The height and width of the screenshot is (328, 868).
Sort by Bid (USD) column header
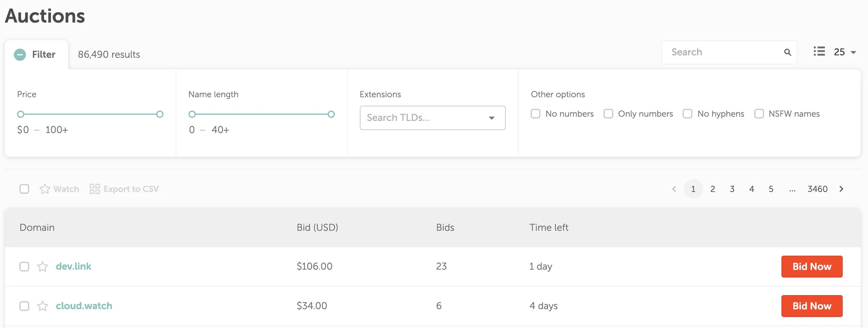pos(318,228)
